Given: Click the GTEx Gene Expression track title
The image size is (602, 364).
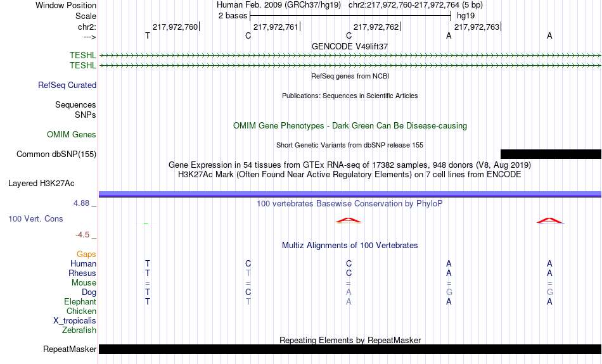Looking at the screenshot, I should pos(350,165).
